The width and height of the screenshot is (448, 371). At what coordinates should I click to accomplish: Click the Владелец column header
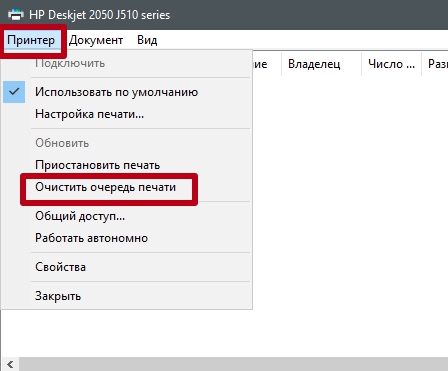click(321, 64)
